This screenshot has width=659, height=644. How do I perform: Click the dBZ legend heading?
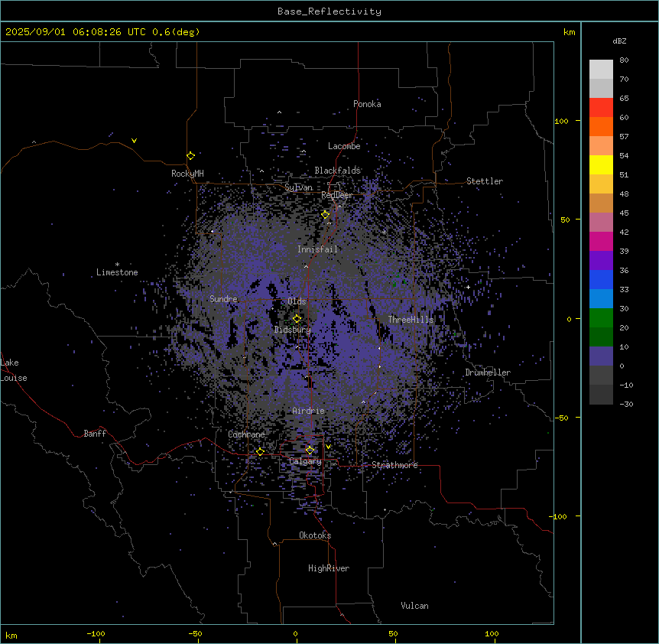[x=619, y=41]
